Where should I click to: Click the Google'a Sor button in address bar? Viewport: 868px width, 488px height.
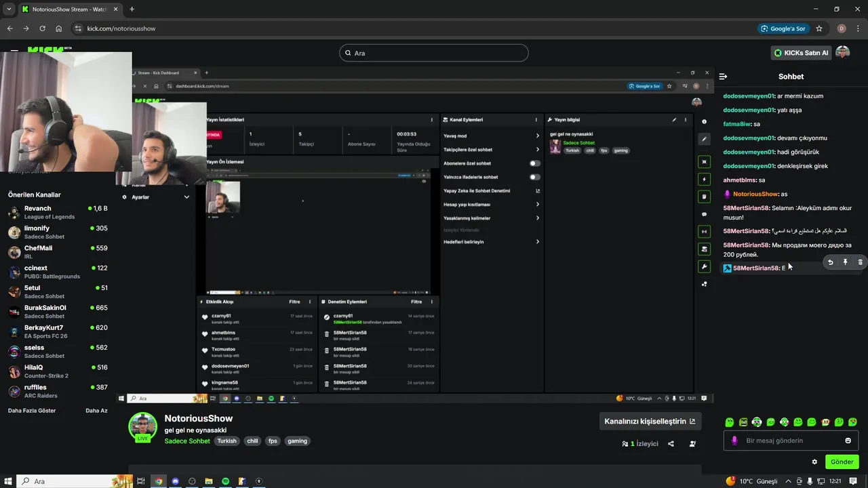783,28
